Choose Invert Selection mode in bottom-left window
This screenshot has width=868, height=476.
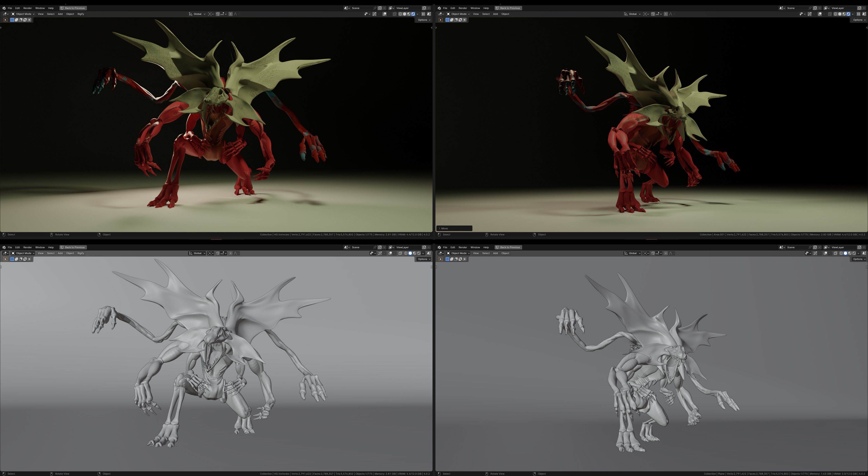pos(25,259)
